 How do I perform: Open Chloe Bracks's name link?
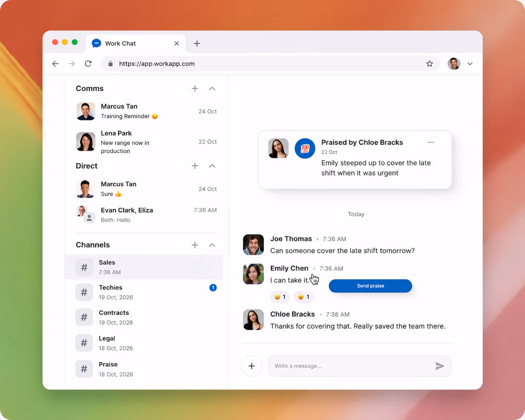tap(292, 314)
